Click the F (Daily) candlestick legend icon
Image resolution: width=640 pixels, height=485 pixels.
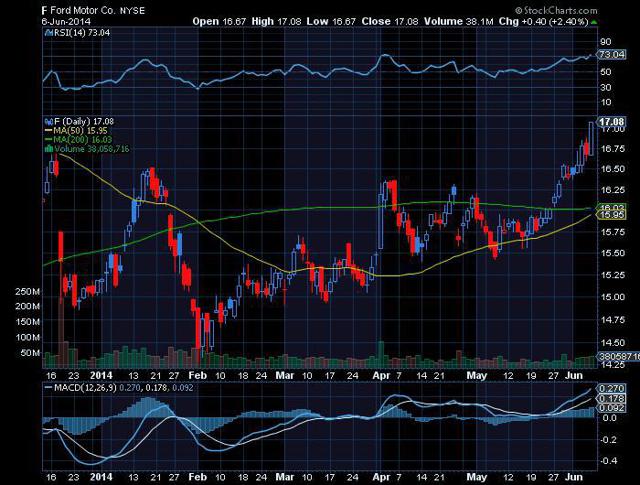49,121
